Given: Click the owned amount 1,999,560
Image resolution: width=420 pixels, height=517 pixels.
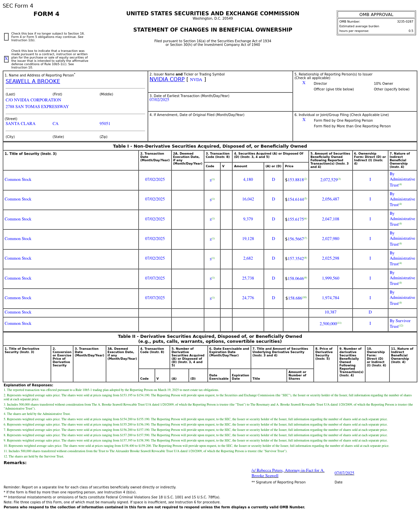Looking at the screenshot, I should pos(331,278).
